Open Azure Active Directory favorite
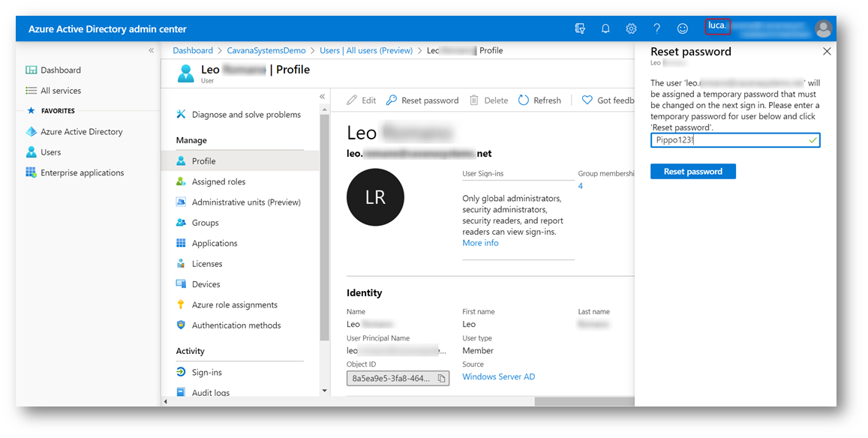 74,131
